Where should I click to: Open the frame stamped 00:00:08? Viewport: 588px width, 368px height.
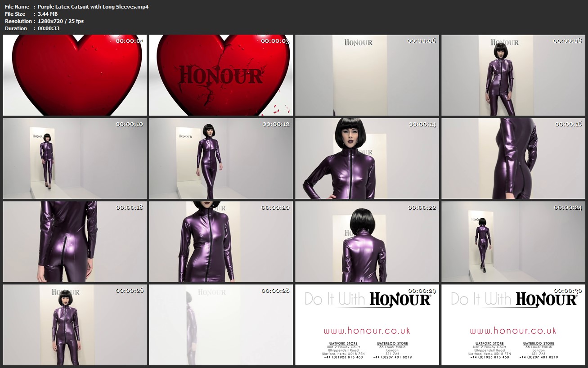click(513, 75)
